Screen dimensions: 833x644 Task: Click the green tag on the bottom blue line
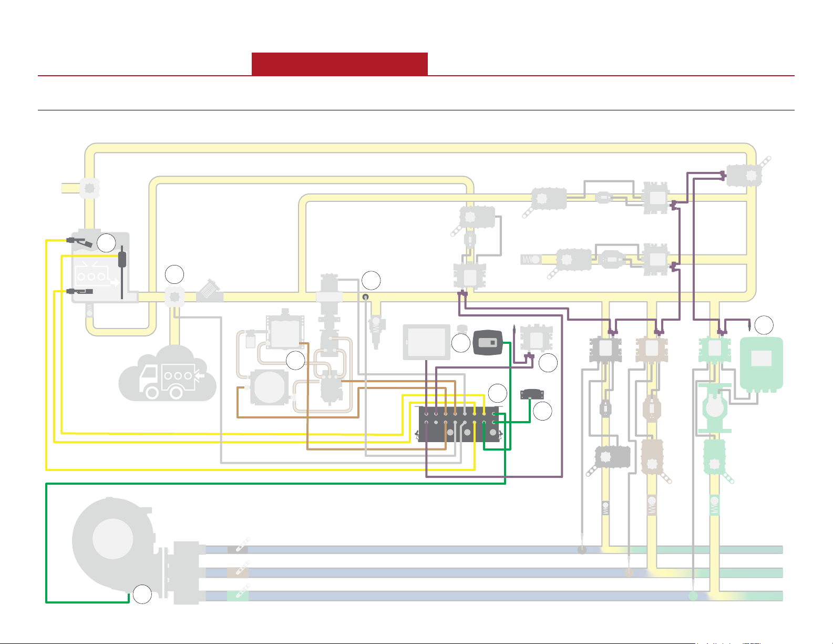click(238, 596)
